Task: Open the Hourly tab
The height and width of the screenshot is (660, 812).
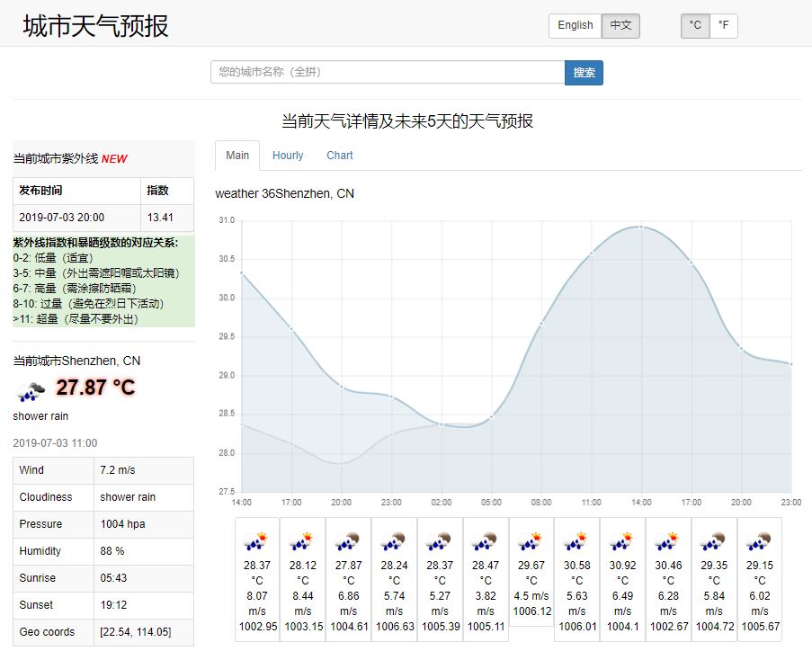Action: click(288, 156)
